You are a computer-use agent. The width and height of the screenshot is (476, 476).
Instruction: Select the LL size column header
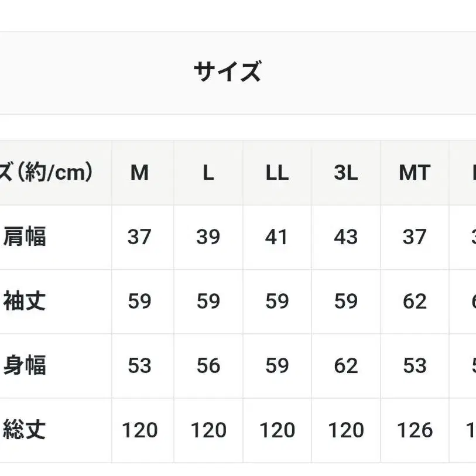(x=277, y=173)
